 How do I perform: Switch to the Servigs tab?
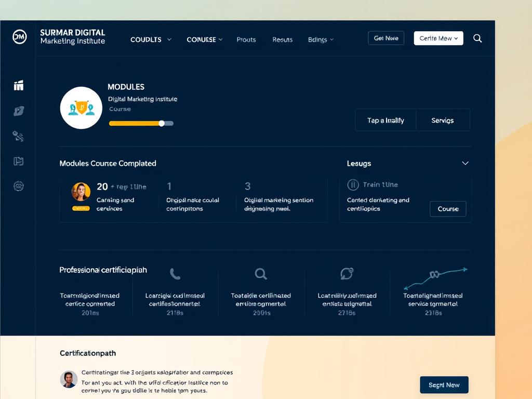(443, 120)
